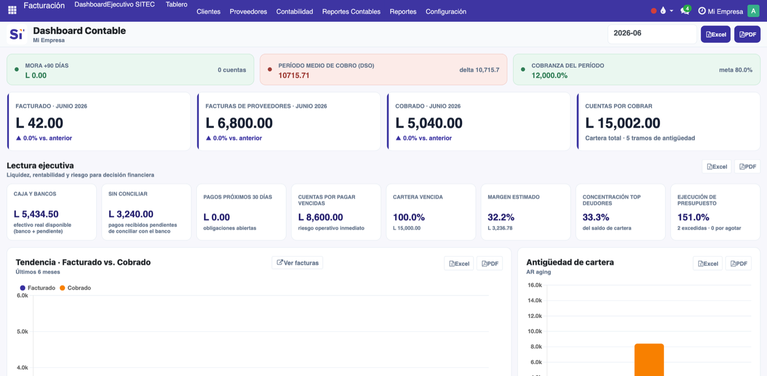Open the Pagos próximos 30 días tile
Viewport: 767px width, 376px height.
coord(241,212)
